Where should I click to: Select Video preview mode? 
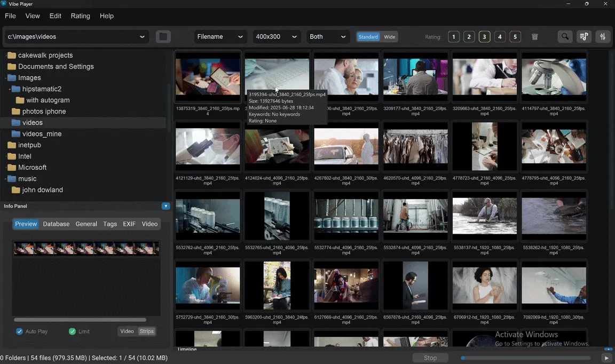pos(127,331)
